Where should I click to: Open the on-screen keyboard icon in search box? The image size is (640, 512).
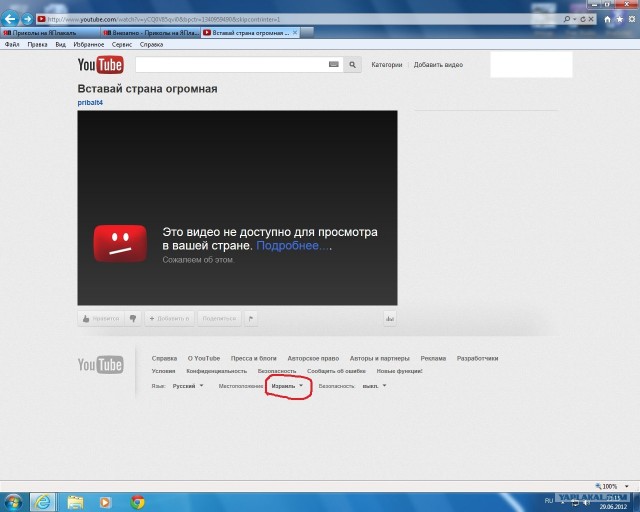[333, 64]
